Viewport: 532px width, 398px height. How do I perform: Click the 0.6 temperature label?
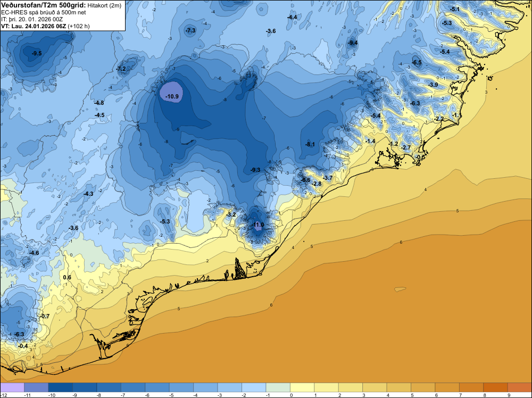tap(67, 277)
